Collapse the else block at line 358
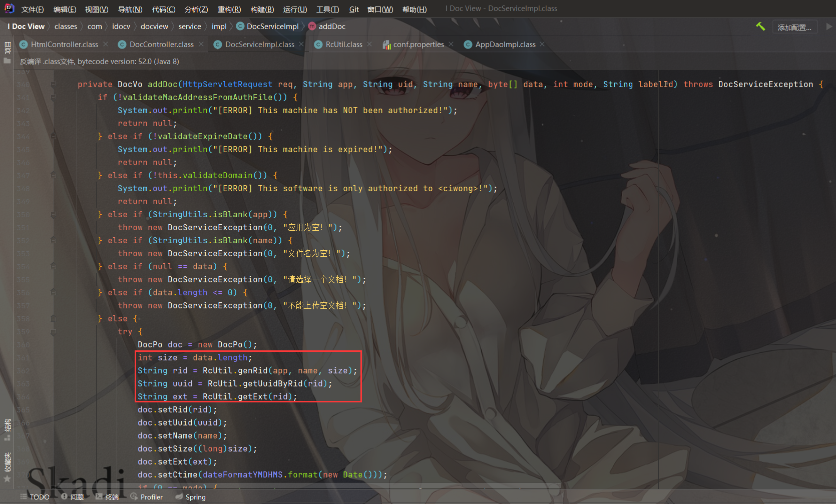 point(54,318)
